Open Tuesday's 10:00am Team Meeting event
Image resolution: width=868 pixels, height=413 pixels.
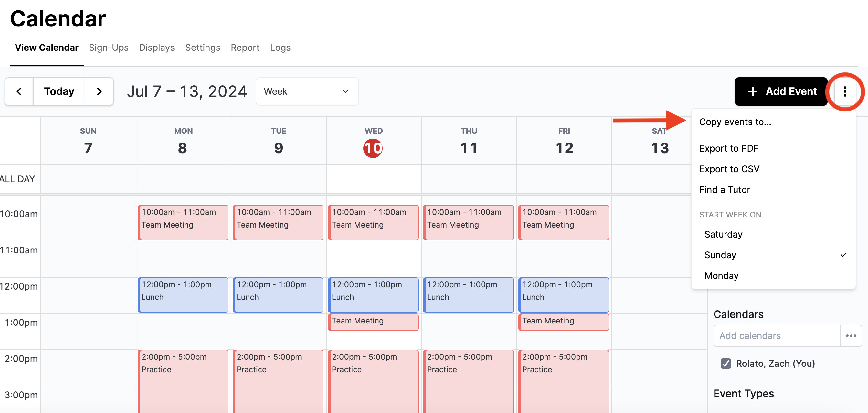pos(278,223)
